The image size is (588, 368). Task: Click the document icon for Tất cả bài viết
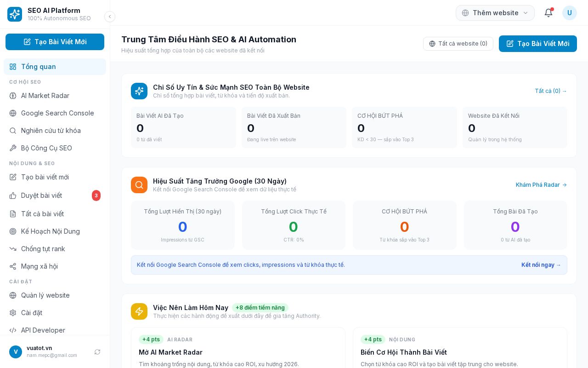coord(13,214)
